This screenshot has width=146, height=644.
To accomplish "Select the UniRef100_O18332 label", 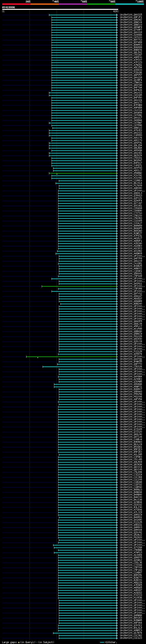I will point(131,504).
